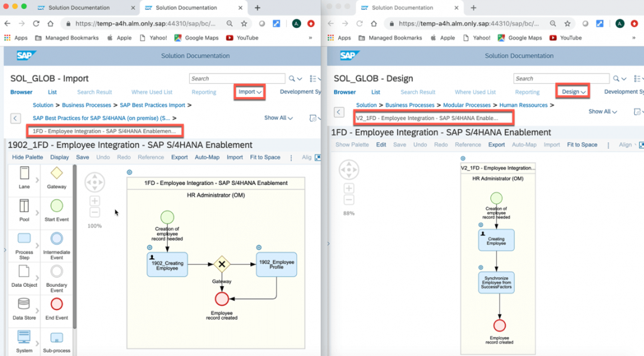644x356 pixels.
Task: Open Reporting tab in Design window
Action: (528, 92)
